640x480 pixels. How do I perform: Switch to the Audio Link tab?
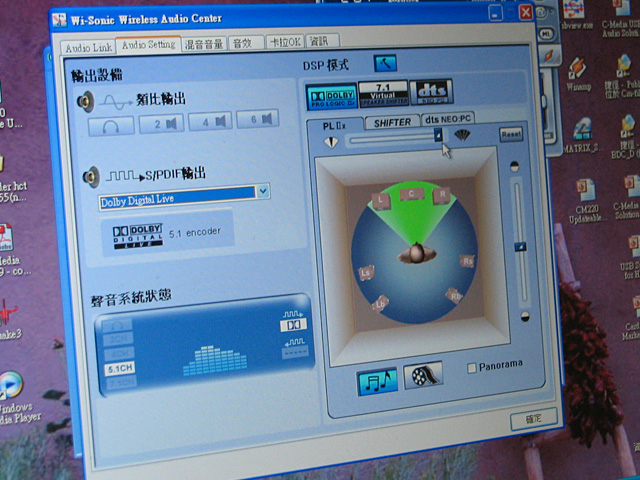pos(89,47)
